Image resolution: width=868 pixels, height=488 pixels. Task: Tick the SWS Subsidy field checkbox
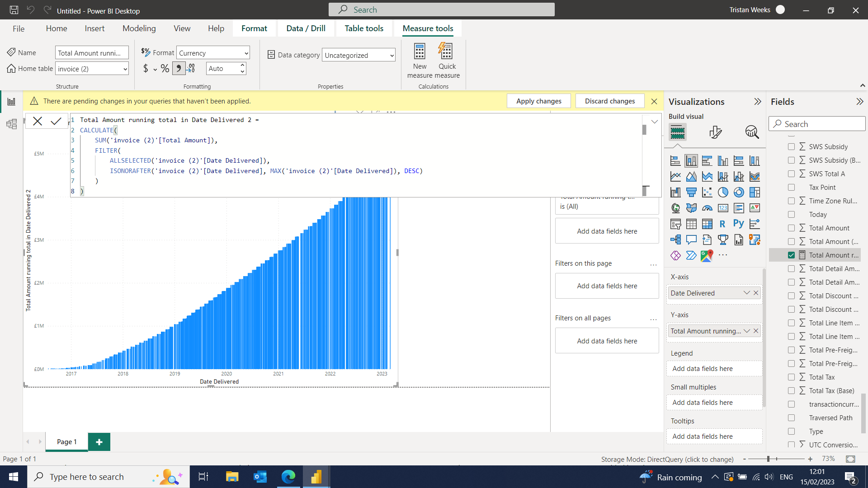(791, 147)
